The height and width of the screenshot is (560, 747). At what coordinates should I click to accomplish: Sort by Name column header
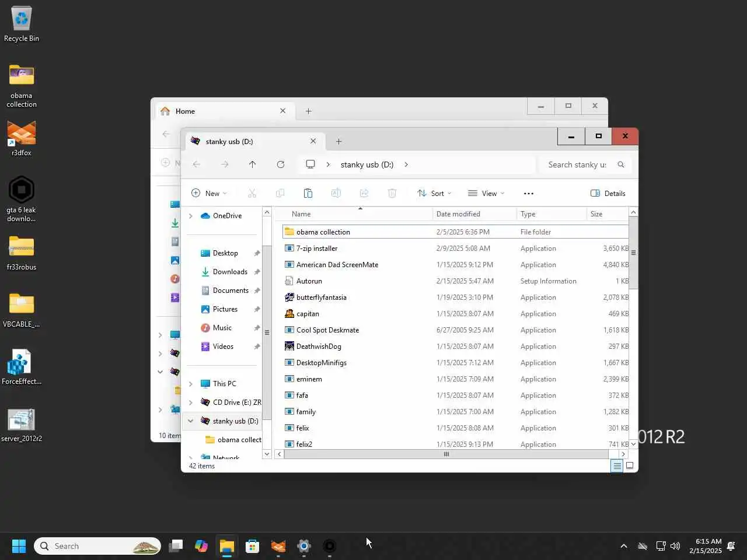[357, 214]
